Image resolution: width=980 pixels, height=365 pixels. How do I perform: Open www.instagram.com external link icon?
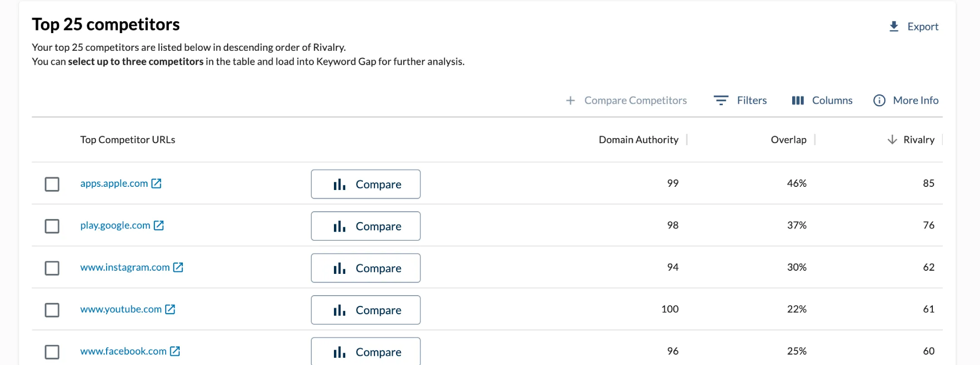click(x=178, y=267)
